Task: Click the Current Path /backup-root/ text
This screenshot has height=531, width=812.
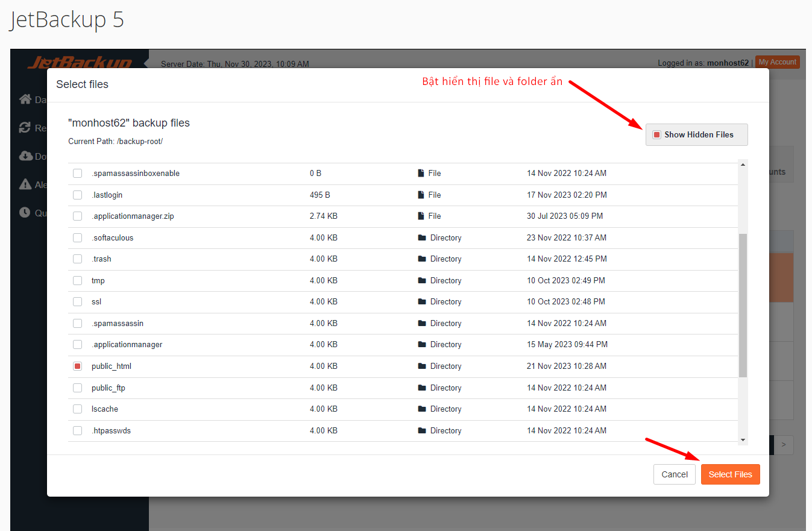Action: pos(116,141)
